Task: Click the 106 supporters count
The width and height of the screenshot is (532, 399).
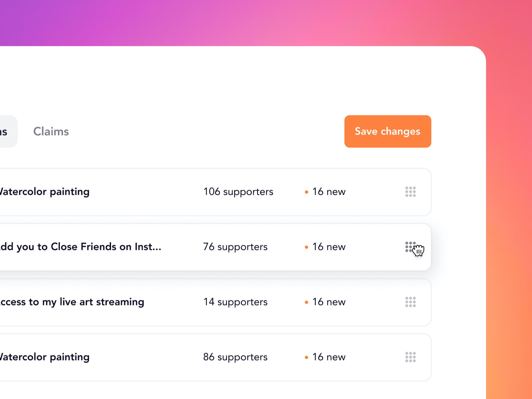Action: (238, 192)
